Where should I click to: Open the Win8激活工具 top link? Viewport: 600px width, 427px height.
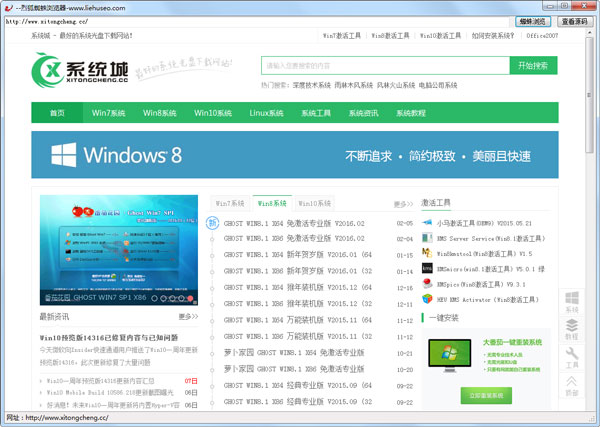point(390,36)
